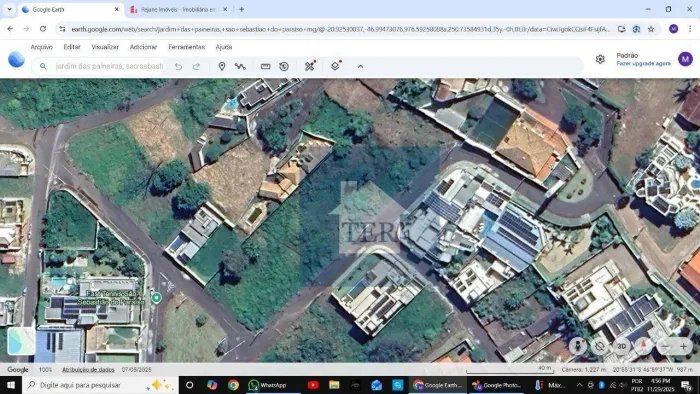Click the Google Earth home logo

coord(16,59)
